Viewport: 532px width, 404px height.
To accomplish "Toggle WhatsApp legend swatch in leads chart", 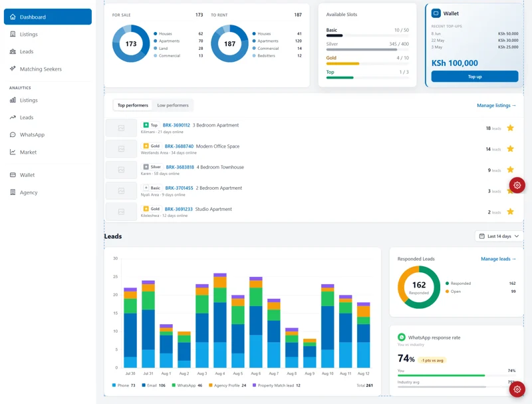I will tap(174, 385).
